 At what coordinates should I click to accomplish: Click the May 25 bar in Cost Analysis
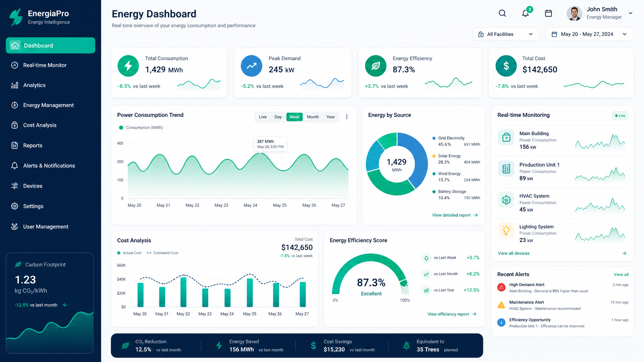pyautogui.click(x=250, y=293)
